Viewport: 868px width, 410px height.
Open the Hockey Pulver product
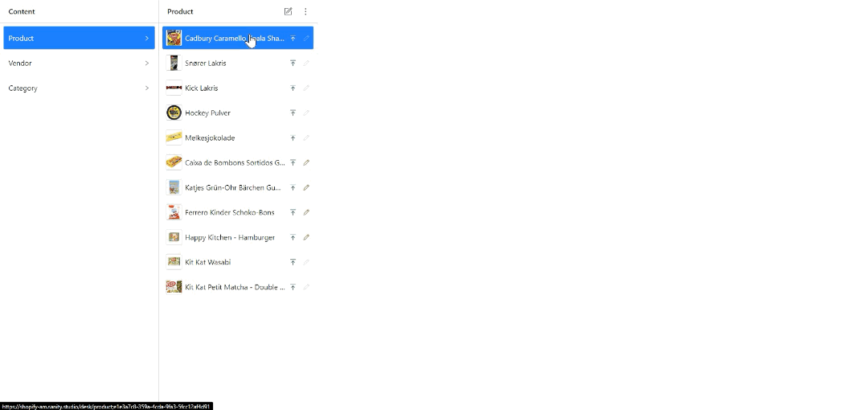238,113
